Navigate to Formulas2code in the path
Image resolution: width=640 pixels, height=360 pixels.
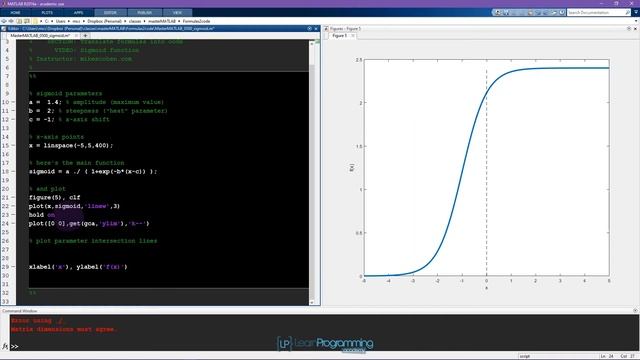pos(196,21)
